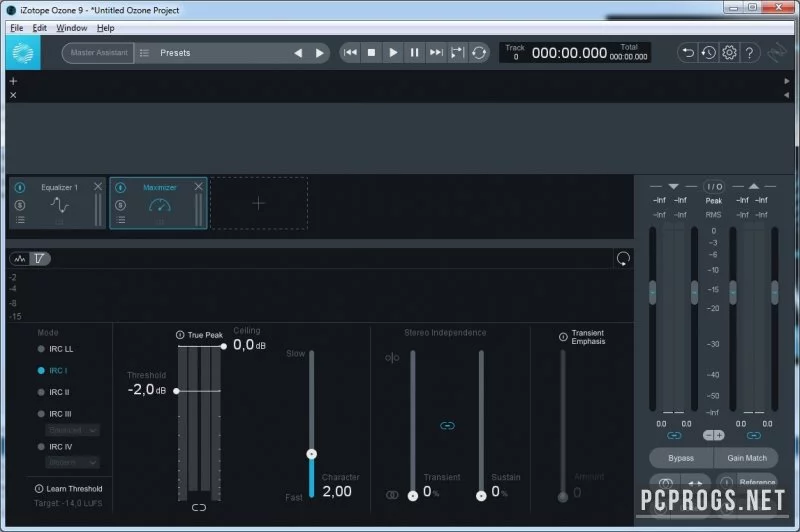Start playback with Play button
Image resolution: width=800 pixels, height=532 pixels.
click(x=393, y=53)
